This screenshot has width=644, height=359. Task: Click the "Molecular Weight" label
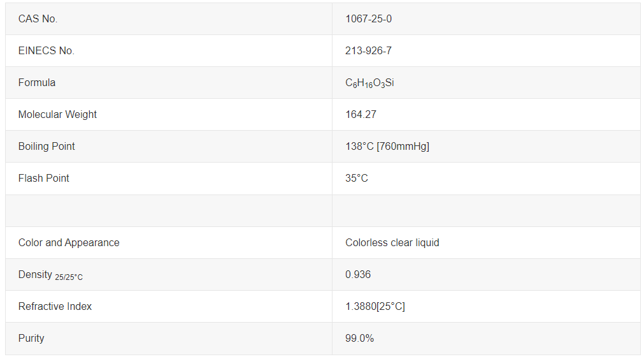tap(57, 115)
